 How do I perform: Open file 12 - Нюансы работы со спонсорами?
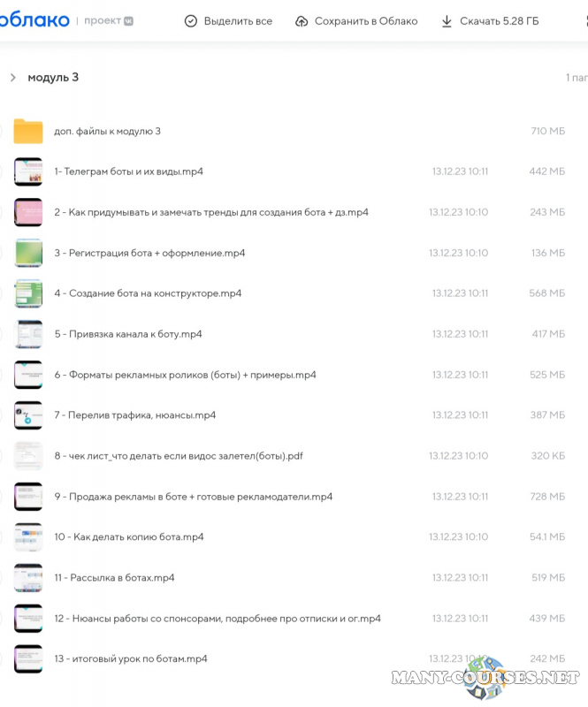(x=218, y=619)
